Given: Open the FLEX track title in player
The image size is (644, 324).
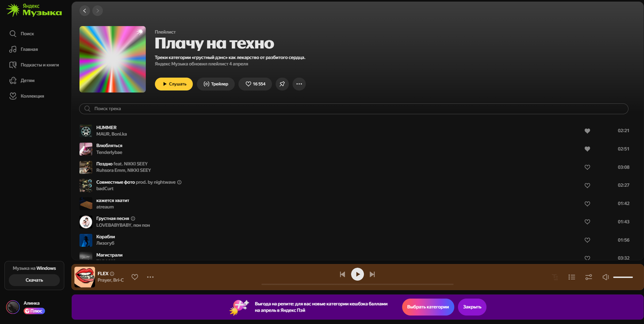Looking at the screenshot, I should coord(103,273).
